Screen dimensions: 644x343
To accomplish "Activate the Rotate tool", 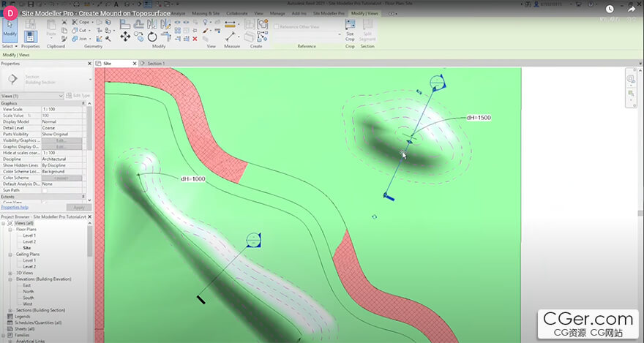I will coord(152,37).
